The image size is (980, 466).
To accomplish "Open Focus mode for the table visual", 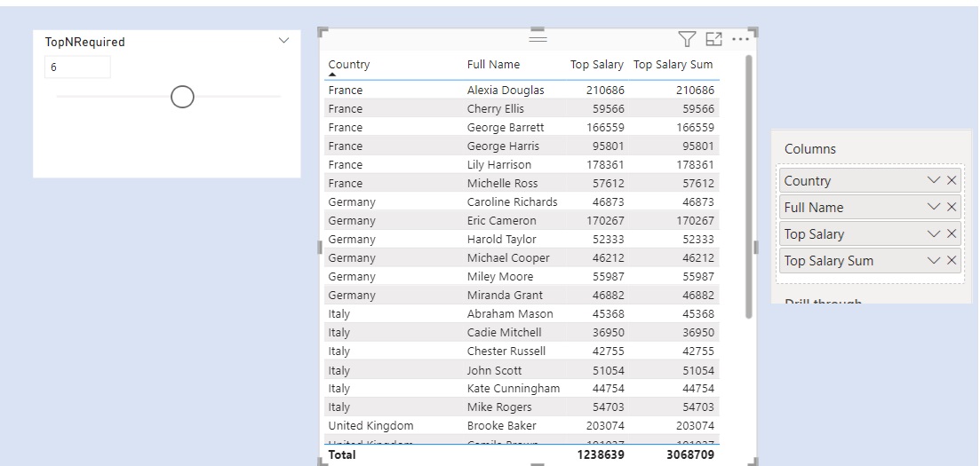I will tap(713, 39).
